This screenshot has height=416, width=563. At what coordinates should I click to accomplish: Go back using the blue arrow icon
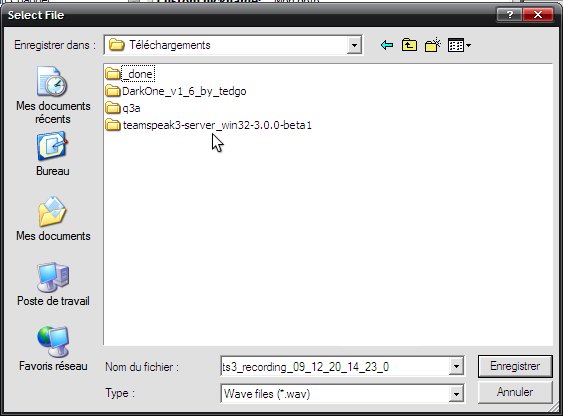[x=387, y=45]
